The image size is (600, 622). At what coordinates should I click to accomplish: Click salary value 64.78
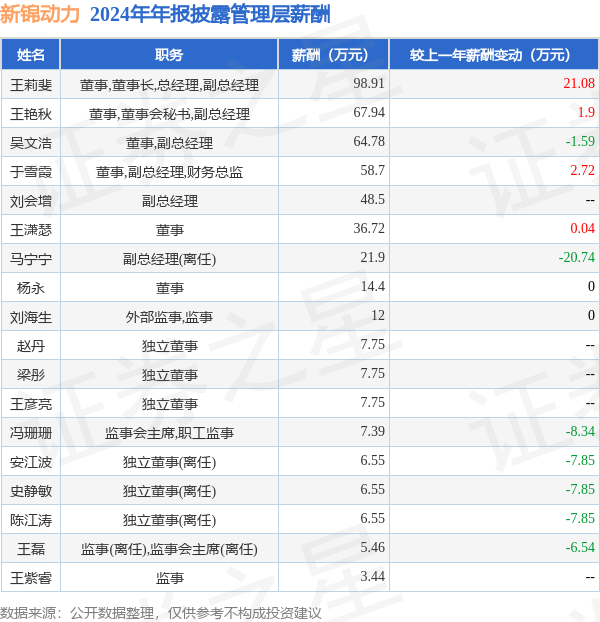pos(369,141)
